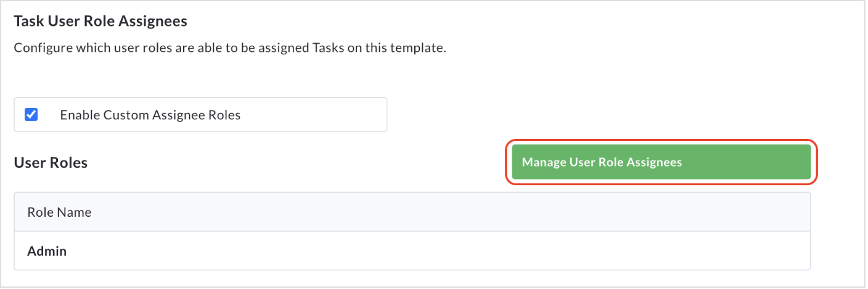Click the blue checkmark icon
This screenshot has height=289, width=868.
click(31, 115)
